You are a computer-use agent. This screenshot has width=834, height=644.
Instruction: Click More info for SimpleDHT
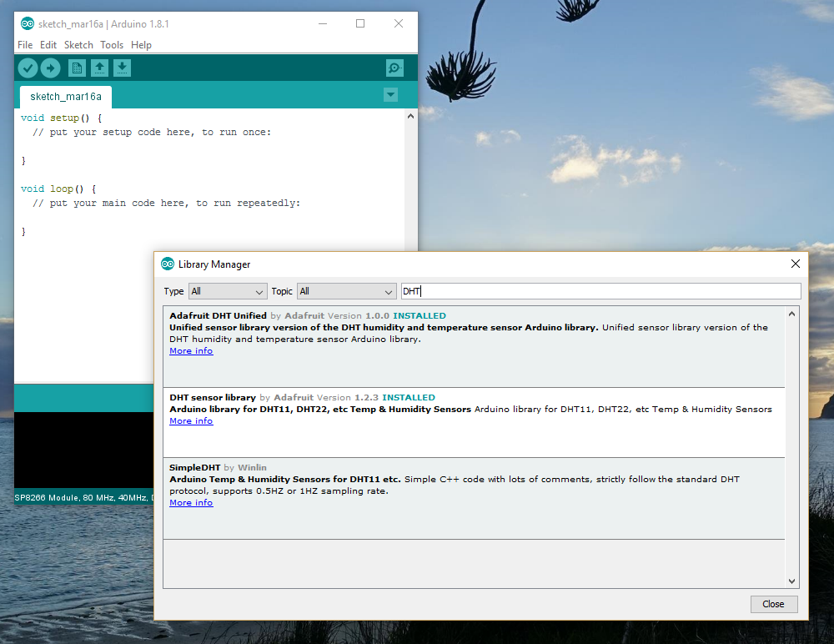click(x=191, y=503)
